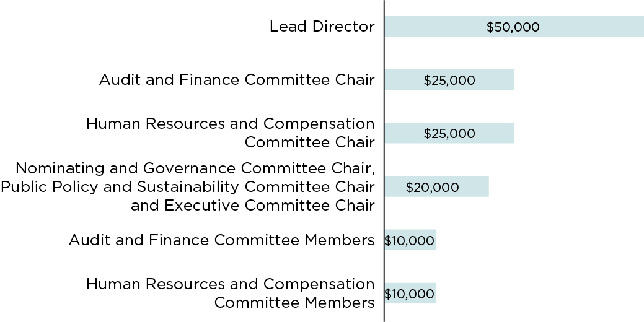Click the Public Policy and Sustainability Committee Chair text
The height and width of the screenshot is (322, 644).
pyautogui.click(x=187, y=186)
